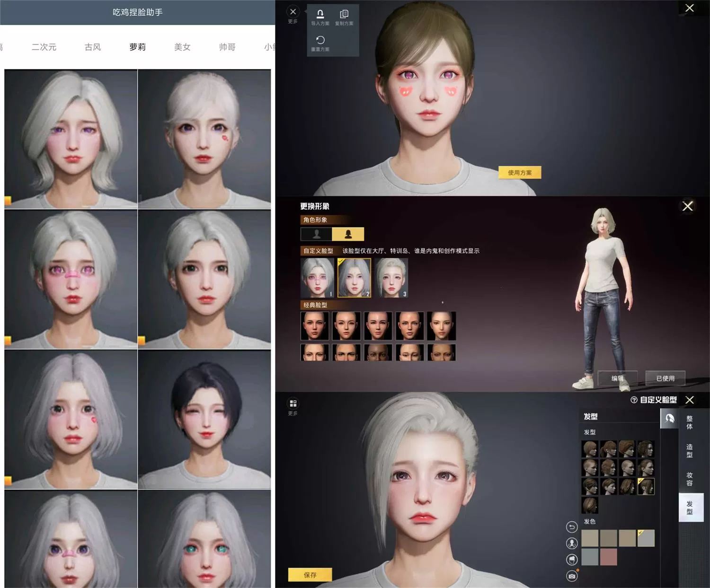Image resolution: width=710 pixels, height=588 pixels.
Task: Select the male character gender toggle
Action: pyautogui.click(x=316, y=234)
